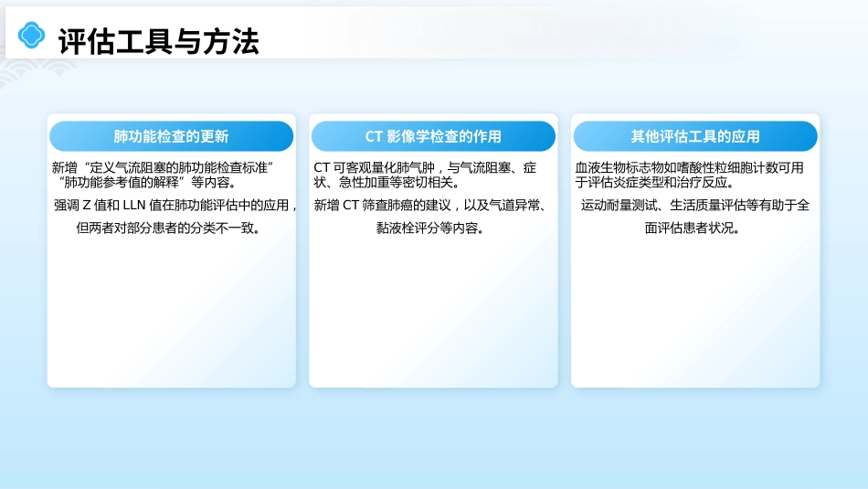Select the line 面评估患者状况
The height and width of the screenshot is (489, 868).
(x=692, y=229)
